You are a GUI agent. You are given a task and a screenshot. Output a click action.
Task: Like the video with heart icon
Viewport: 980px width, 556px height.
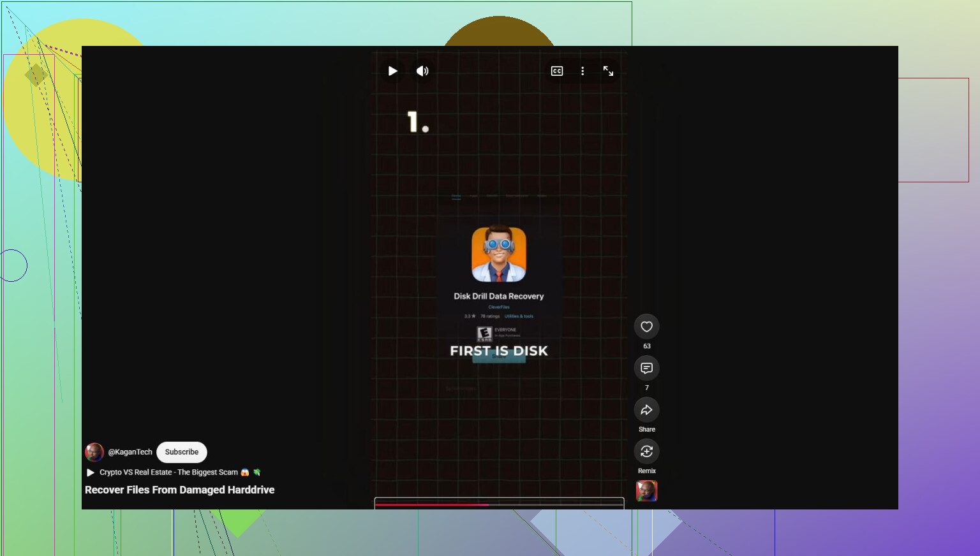(646, 326)
